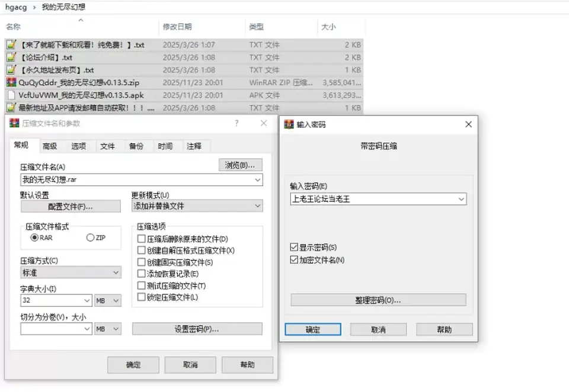Image resolution: width=569 pixels, height=392 pixels.
Task: Select file name QuQyQddr_我的无尽幻想v0.13.5.zip
Action: [x=79, y=82]
